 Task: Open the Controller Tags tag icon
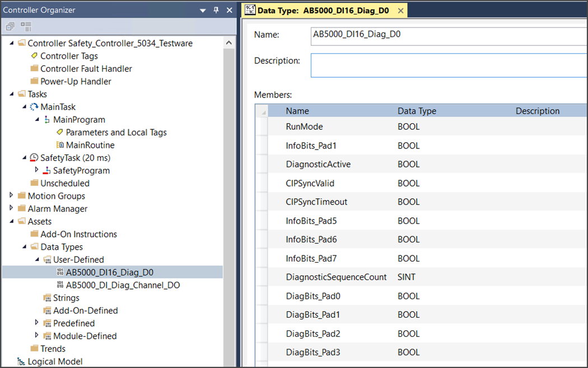point(34,56)
